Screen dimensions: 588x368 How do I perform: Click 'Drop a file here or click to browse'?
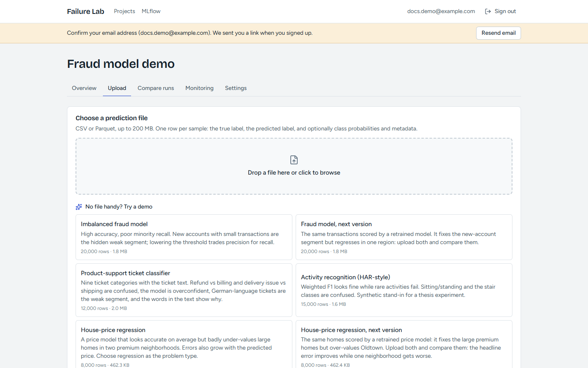[x=294, y=173]
